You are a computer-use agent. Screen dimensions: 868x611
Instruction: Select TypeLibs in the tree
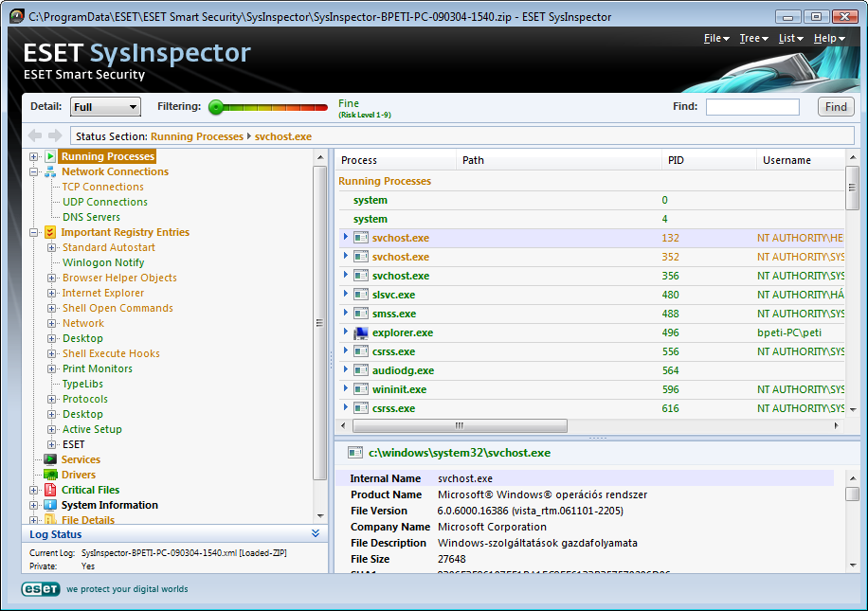coord(82,384)
